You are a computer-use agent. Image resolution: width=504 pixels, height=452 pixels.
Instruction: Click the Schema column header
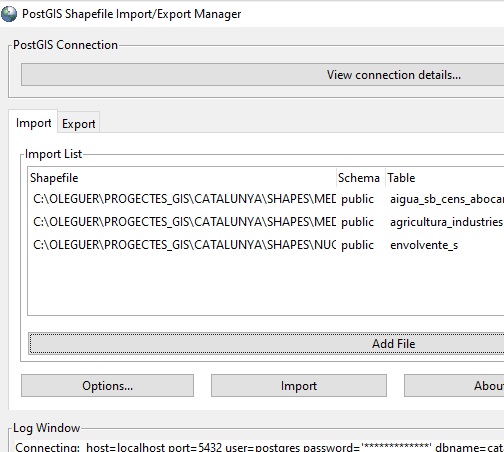pos(359,178)
